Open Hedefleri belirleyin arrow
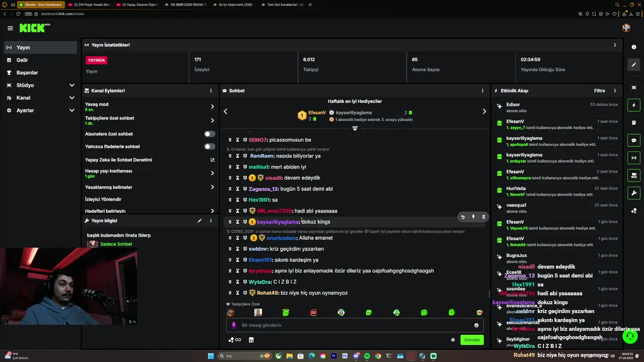644x362 pixels. (x=212, y=211)
